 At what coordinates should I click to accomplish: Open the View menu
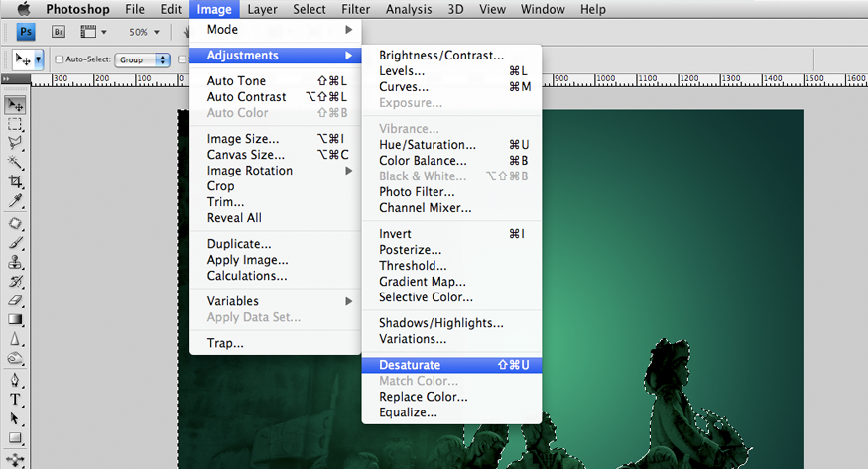click(x=492, y=9)
